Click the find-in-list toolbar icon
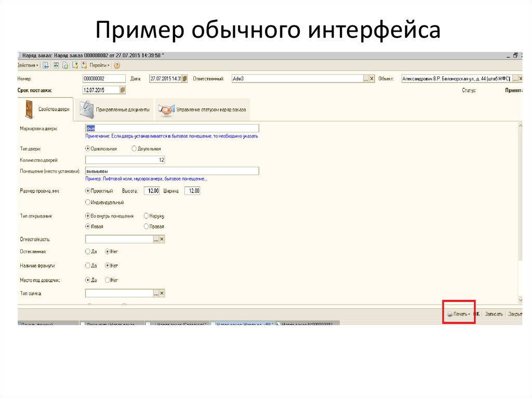 (46, 65)
